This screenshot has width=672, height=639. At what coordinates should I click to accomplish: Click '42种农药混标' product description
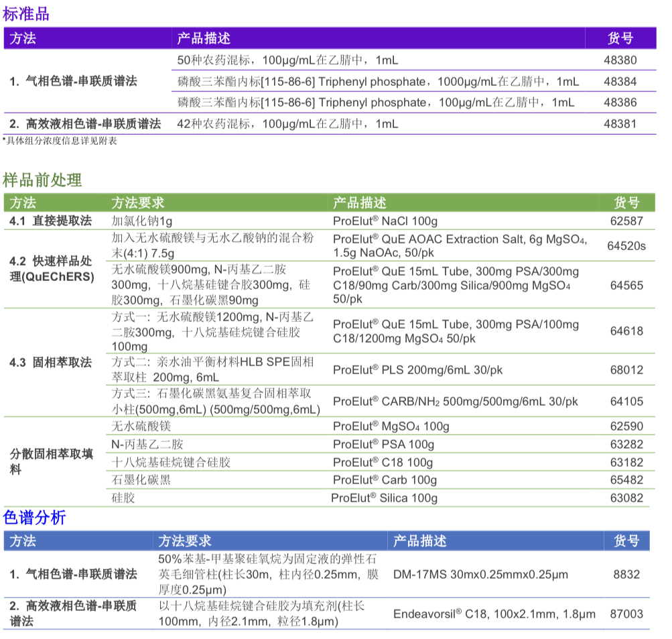tap(287, 124)
